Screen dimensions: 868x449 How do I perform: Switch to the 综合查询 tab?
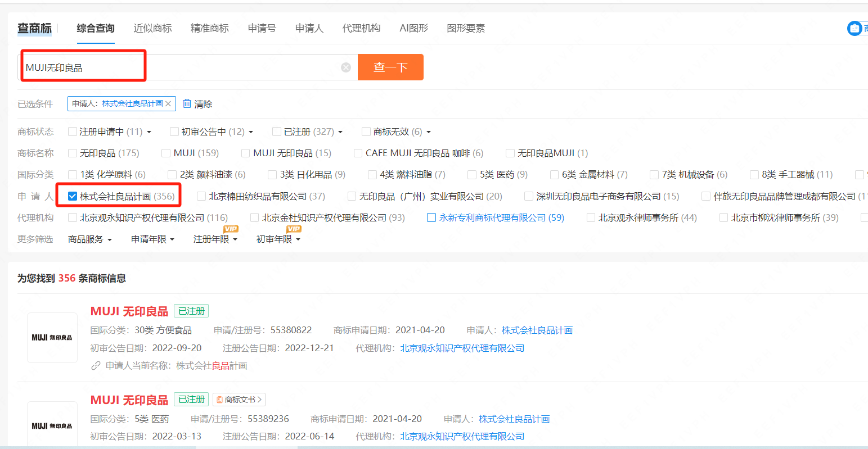click(96, 28)
